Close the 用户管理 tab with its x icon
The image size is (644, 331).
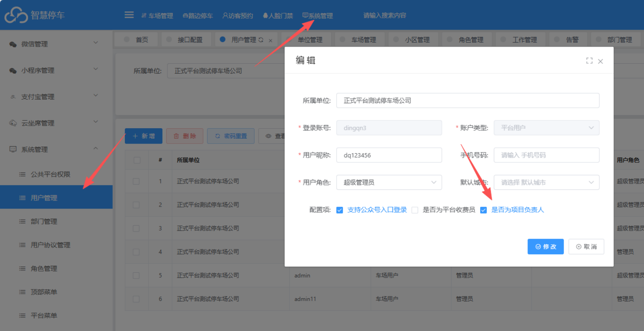click(270, 40)
